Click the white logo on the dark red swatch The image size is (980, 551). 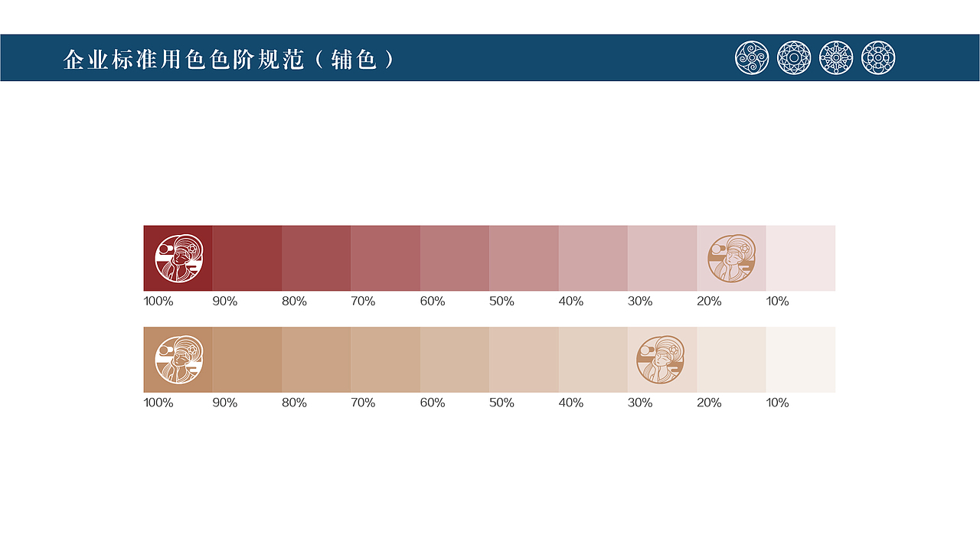[x=179, y=258]
